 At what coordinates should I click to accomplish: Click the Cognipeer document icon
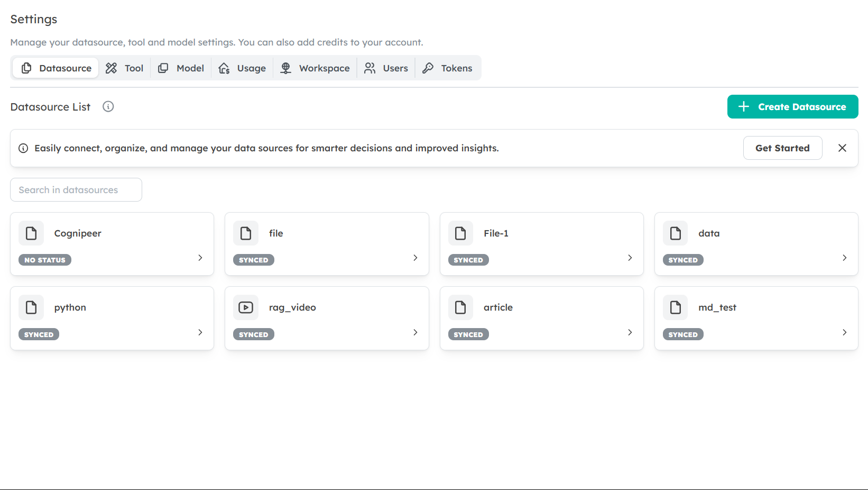click(31, 233)
